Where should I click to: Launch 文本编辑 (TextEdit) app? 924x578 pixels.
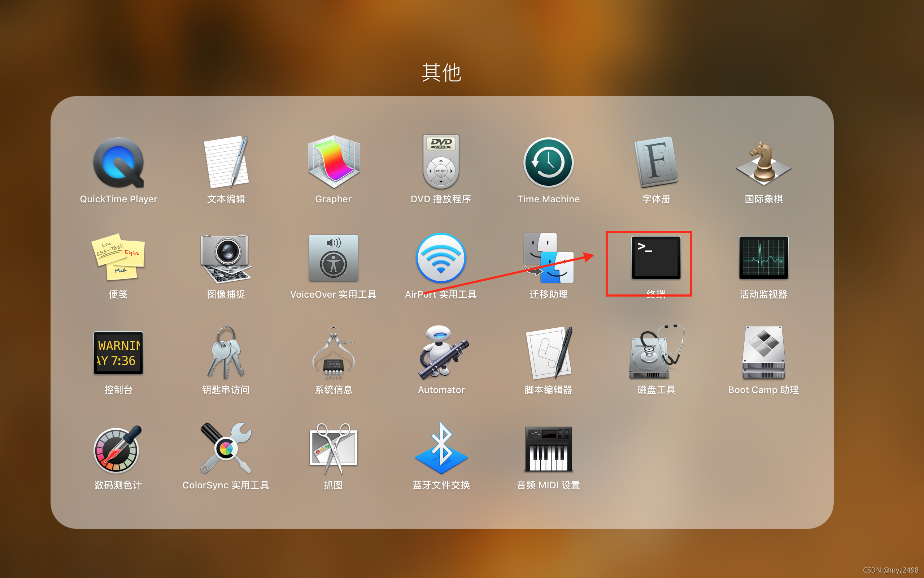226,163
